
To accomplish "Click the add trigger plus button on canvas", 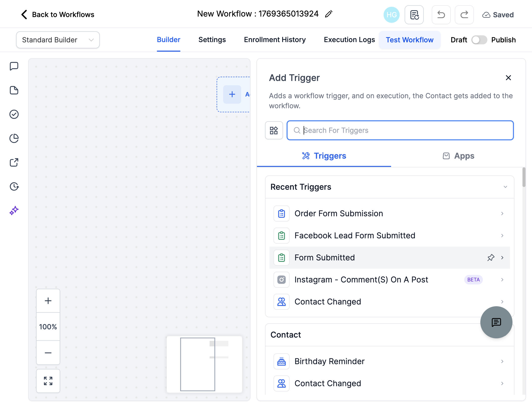I will click(x=232, y=94).
